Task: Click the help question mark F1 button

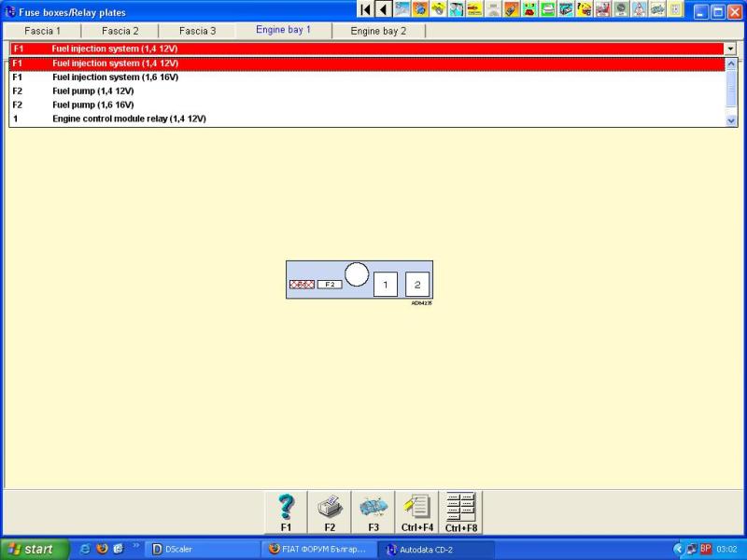Action: click(x=286, y=512)
